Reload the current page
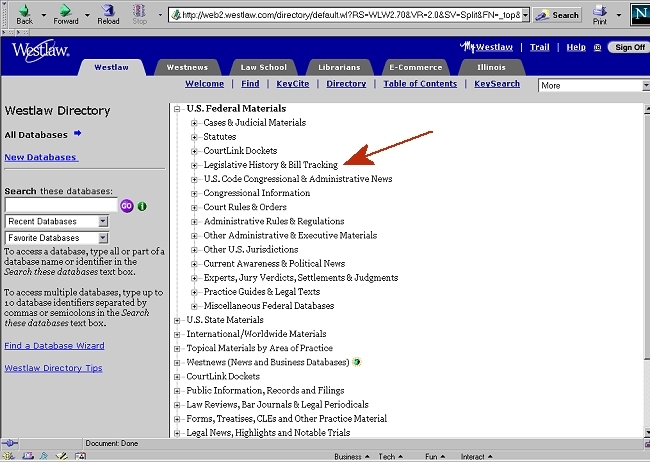 108,15
